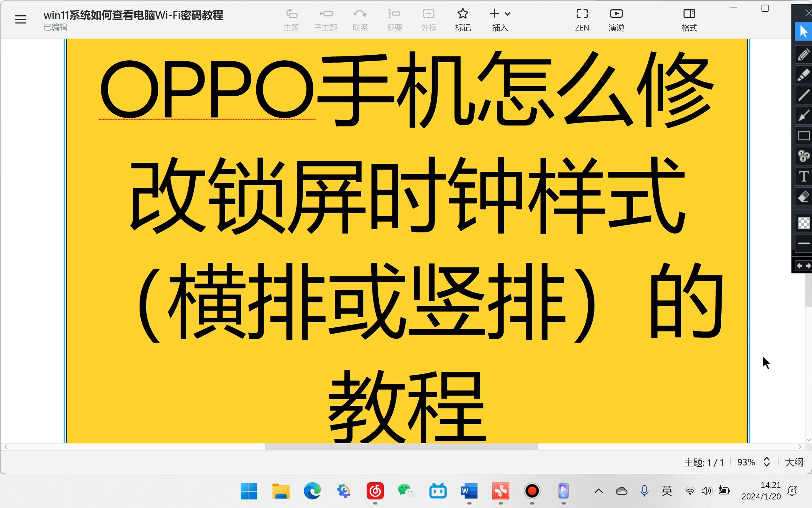Click the 主题 topic toolbar button
812x508 pixels.
(291, 20)
